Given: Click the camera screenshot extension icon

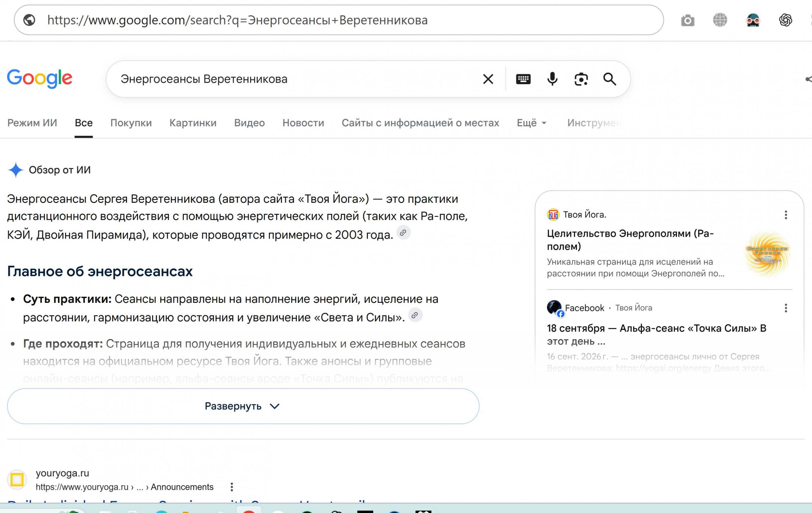Looking at the screenshot, I should 688,20.
